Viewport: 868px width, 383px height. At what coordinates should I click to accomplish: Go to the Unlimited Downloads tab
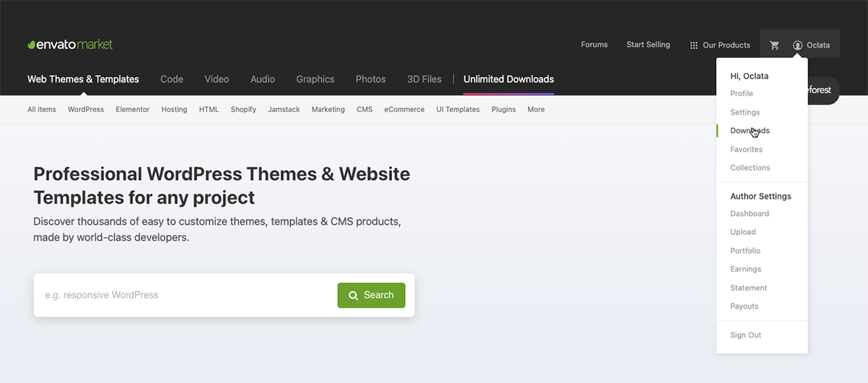[x=509, y=79]
